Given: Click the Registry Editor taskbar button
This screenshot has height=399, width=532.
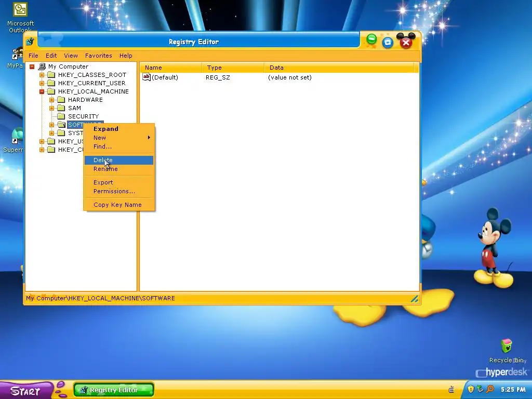Looking at the screenshot, I should coord(114,390).
